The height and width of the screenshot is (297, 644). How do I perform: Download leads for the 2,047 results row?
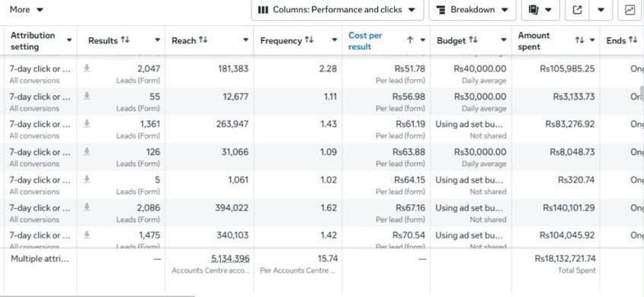click(x=87, y=68)
